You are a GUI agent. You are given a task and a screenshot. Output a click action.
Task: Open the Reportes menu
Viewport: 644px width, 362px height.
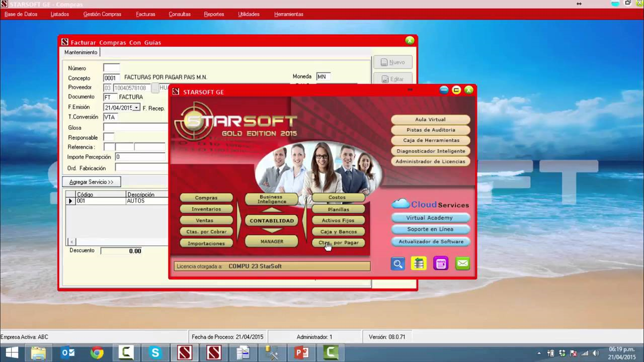pyautogui.click(x=214, y=14)
